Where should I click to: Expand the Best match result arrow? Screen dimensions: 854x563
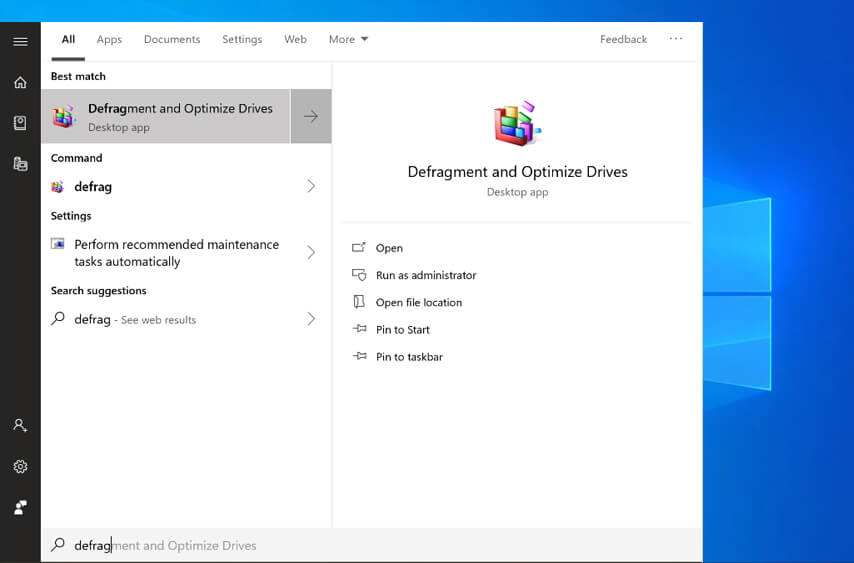pos(311,116)
